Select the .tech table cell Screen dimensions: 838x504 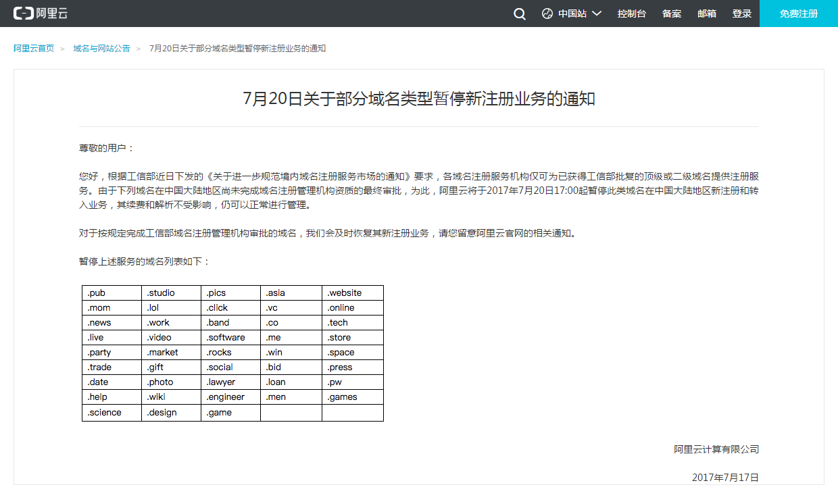[353, 323]
